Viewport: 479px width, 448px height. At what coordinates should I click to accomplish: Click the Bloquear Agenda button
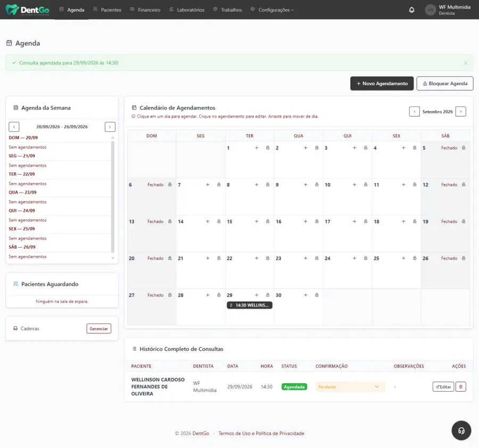click(445, 84)
